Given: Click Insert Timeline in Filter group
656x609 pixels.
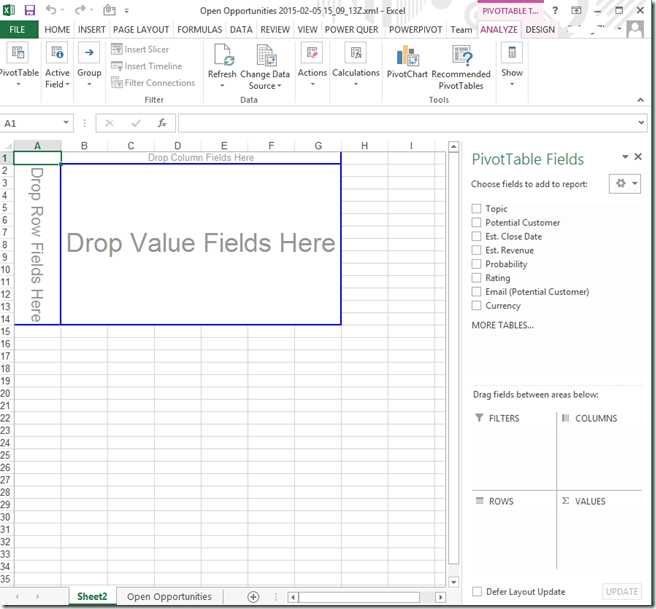Looking at the screenshot, I should [146, 66].
